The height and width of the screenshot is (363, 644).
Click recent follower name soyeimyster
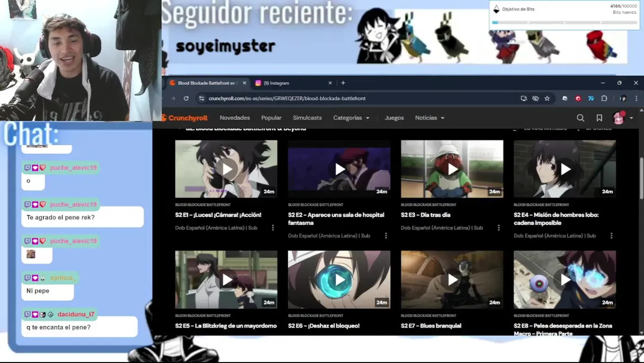[x=226, y=46]
